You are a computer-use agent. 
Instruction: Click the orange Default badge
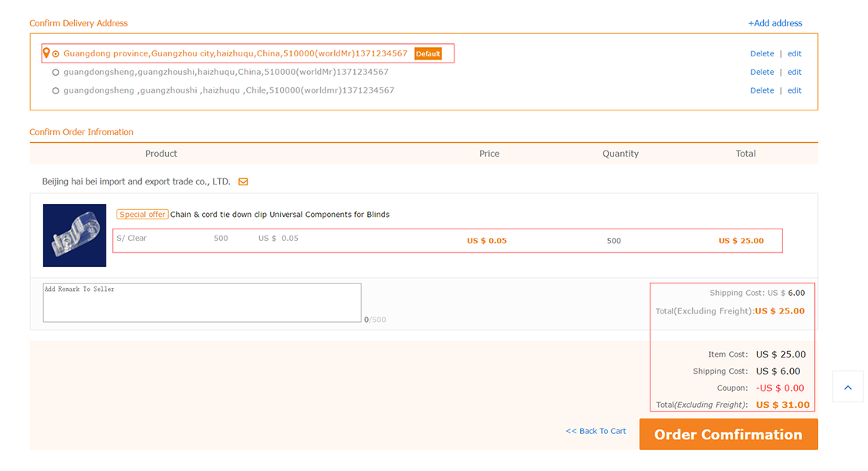428,54
